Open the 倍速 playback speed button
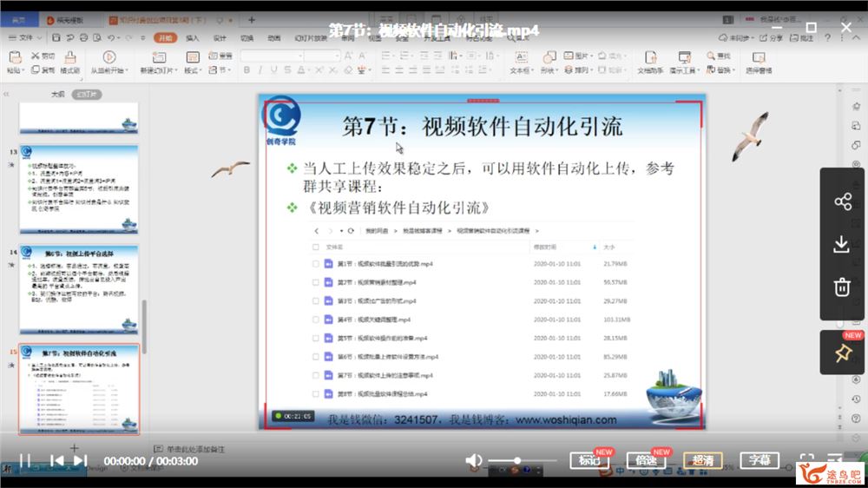Image resolution: width=868 pixels, height=488 pixels. 646,460
